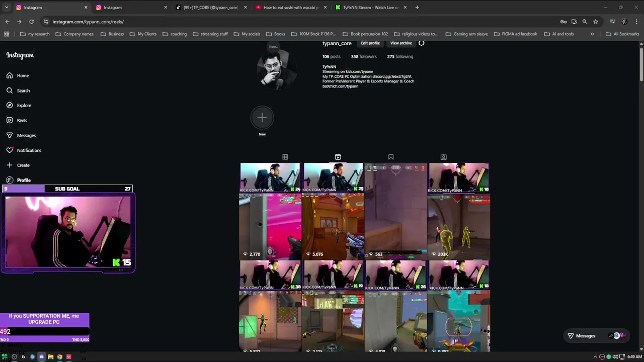Open the My Clients bookmark folder
The width and height of the screenshot is (644, 362).
[143, 34]
